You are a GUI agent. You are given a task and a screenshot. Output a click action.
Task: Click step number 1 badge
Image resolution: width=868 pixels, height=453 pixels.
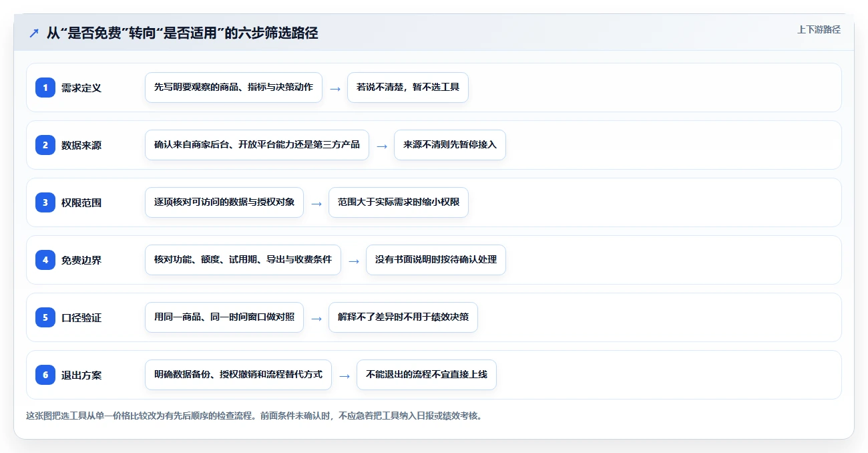click(45, 87)
